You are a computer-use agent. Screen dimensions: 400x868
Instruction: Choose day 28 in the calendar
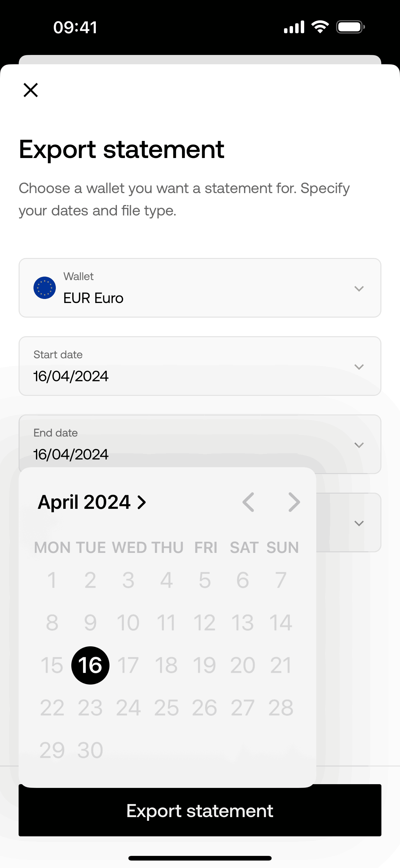tap(281, 708)
